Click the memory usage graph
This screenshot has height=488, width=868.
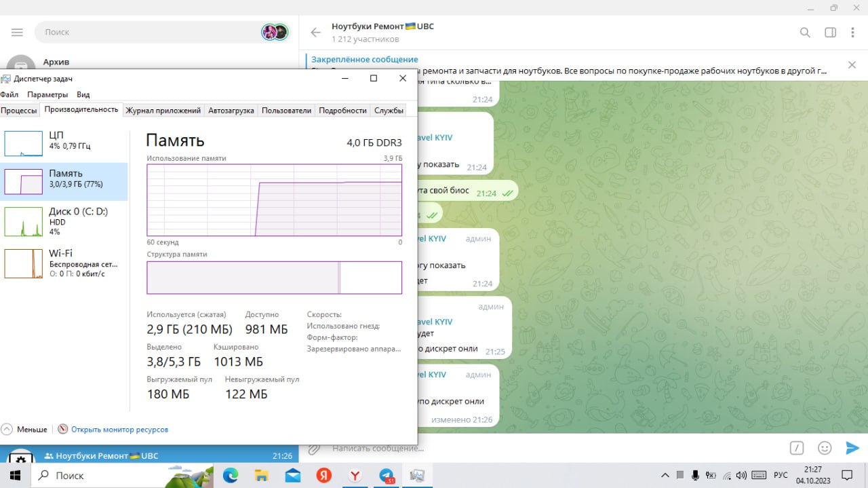[x=275, y=200]
